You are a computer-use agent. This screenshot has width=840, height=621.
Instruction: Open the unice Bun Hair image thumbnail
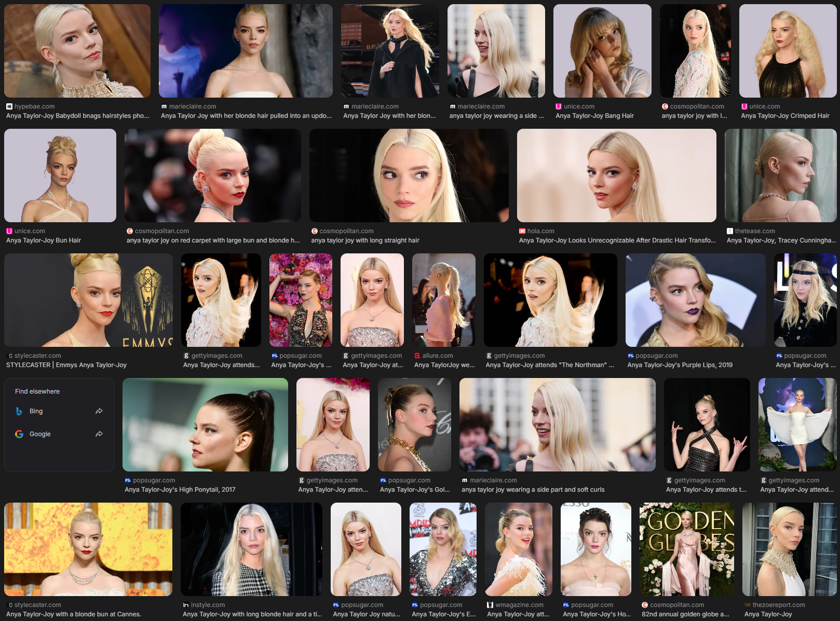(60, 176)
